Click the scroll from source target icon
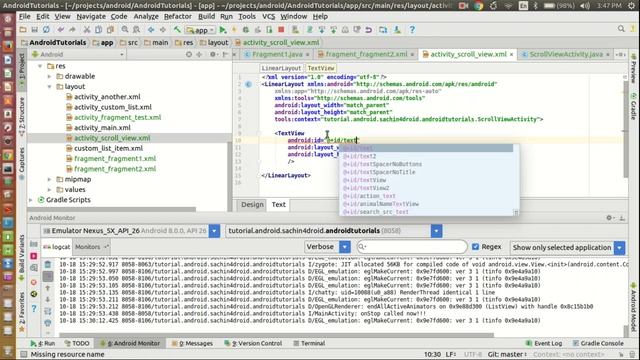The height and width of the screenshot is (360, 640). (189, 54)
